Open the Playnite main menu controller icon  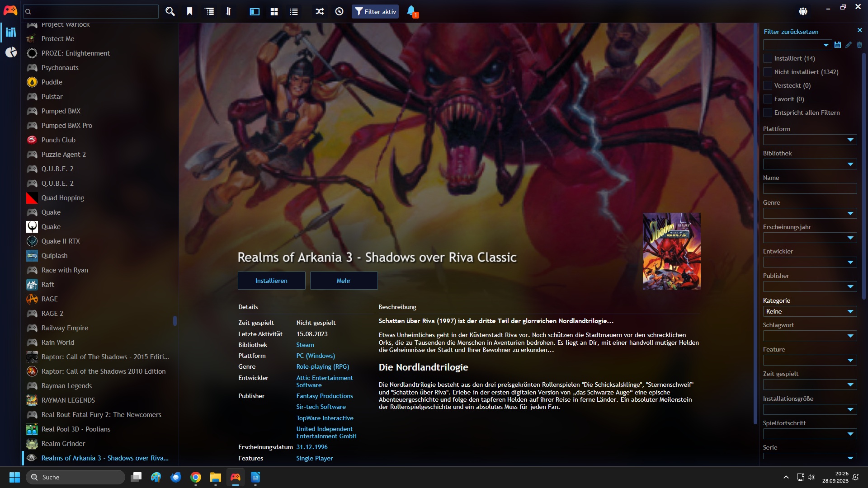10,11
